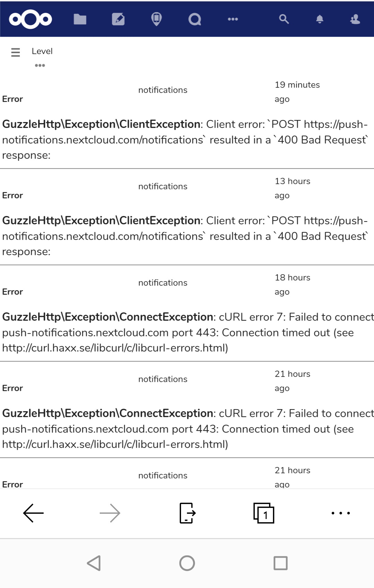Image resolution: width=374 pixels, height=588 pixels.
Task: Click the browser back arrow
Action: (34, 513)
